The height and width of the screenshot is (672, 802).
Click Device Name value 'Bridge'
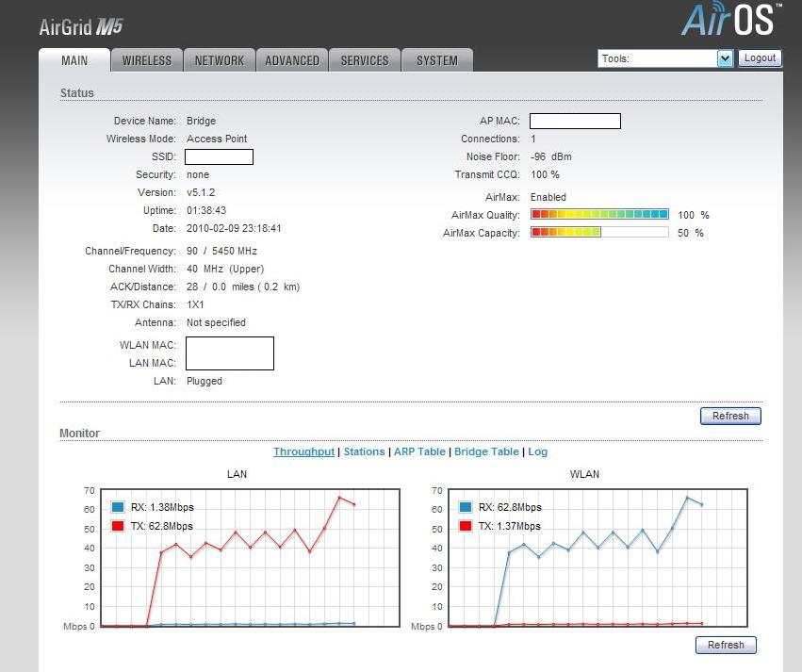[201, 121]
